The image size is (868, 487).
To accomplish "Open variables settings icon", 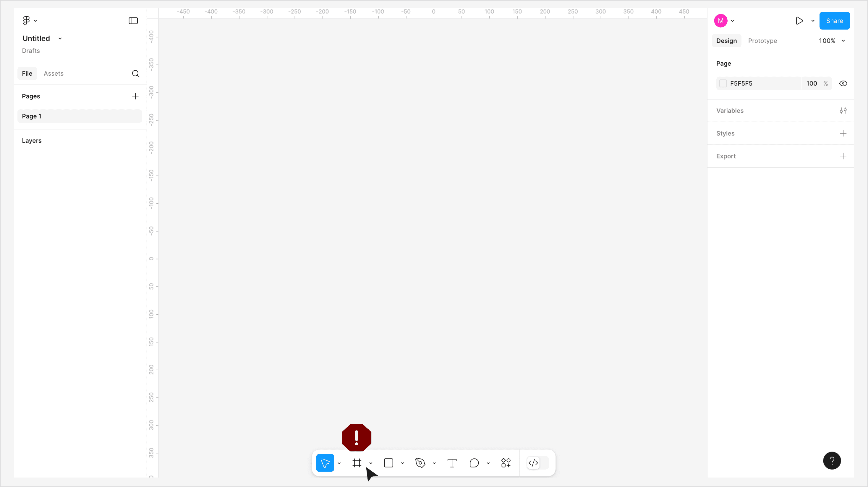I will tap(843, 111).
